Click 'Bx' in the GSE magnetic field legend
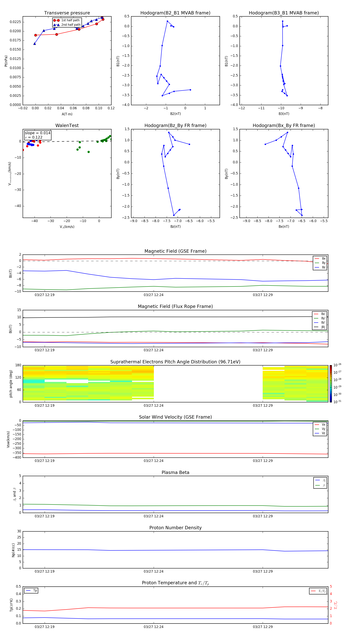The image size is (351, 644). click(x=324, y=259)
